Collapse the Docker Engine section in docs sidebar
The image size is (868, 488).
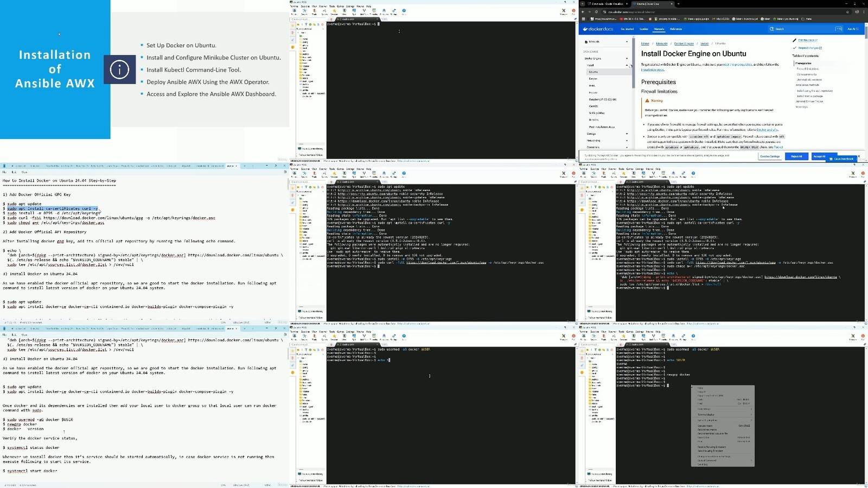[627, 58]
